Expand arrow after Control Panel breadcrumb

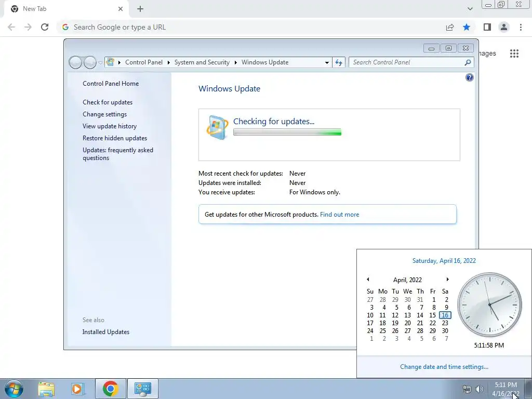pyautogui.click(x=169, y=62)
